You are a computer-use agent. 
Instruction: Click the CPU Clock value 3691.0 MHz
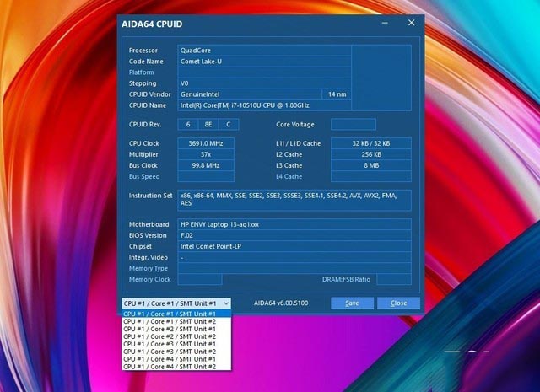tap(206, 143)
